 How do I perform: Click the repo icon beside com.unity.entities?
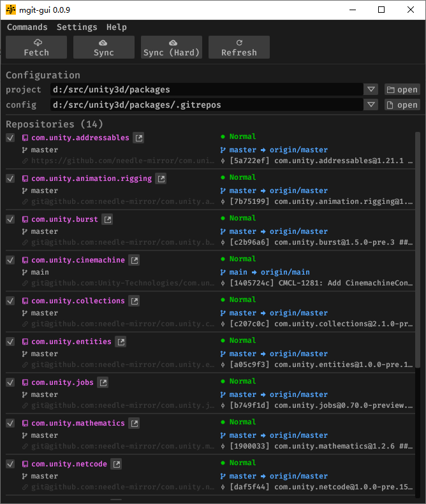pyautogui.click(x=25, y=342)
